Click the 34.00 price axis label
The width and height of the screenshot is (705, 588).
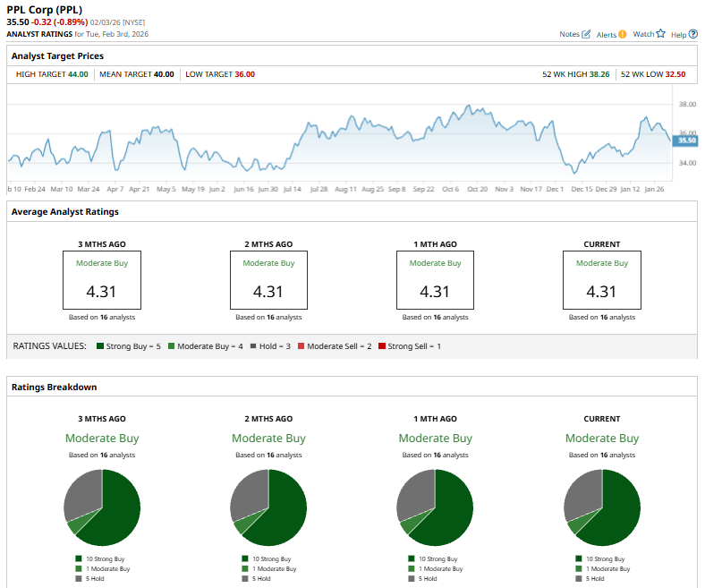687,163
